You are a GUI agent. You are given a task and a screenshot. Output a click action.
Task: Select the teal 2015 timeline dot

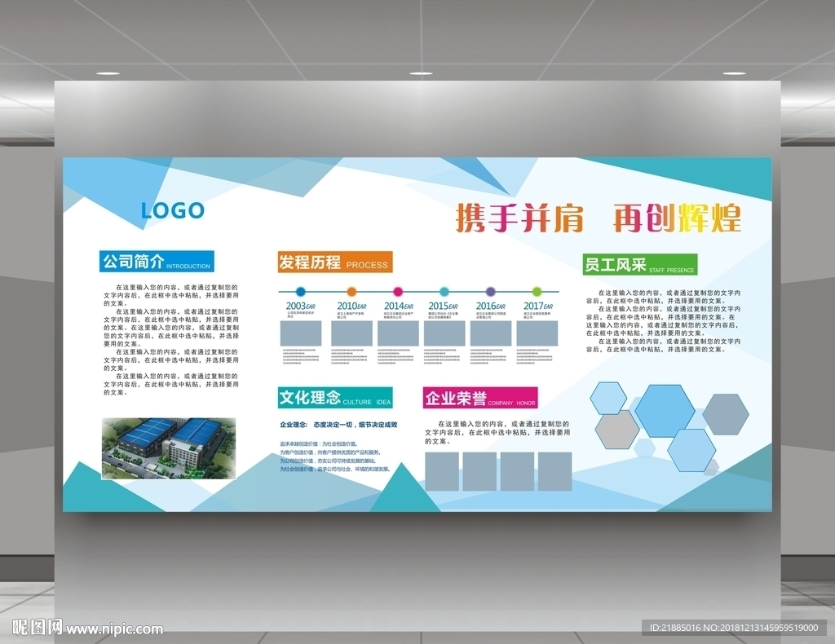(444, 292)
